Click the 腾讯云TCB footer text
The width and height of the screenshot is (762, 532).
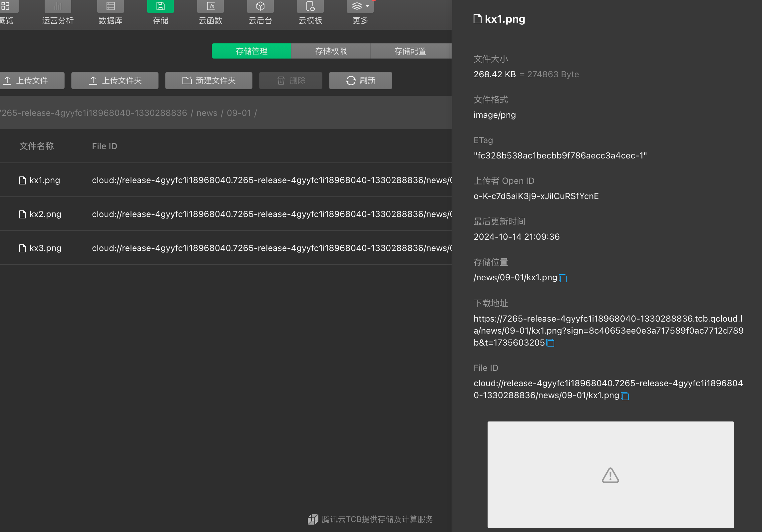coord(377,519)
